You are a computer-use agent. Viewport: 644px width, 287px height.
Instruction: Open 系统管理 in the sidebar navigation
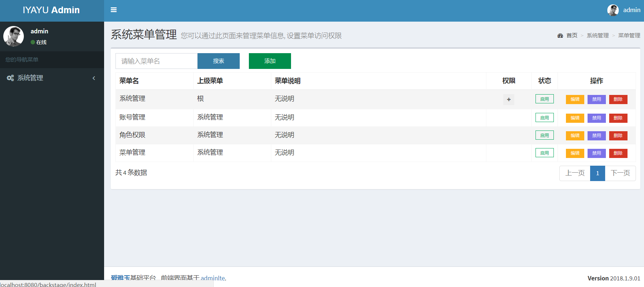pos(52,78)
